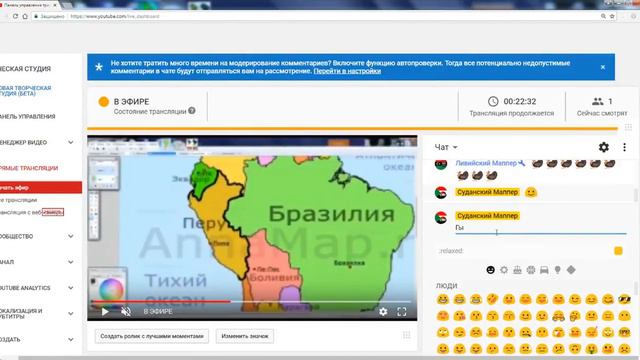Dismiss the blue auto-moderation banner
Screen dimensions: 640x360
(603, 67)
